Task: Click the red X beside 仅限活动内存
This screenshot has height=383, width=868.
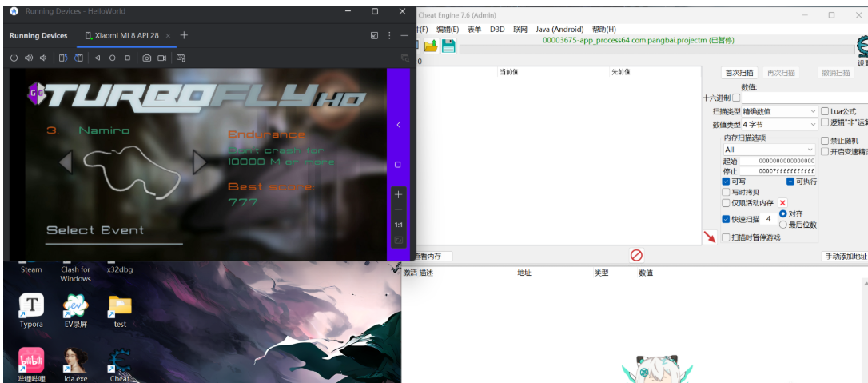Action: pos(782,203)
